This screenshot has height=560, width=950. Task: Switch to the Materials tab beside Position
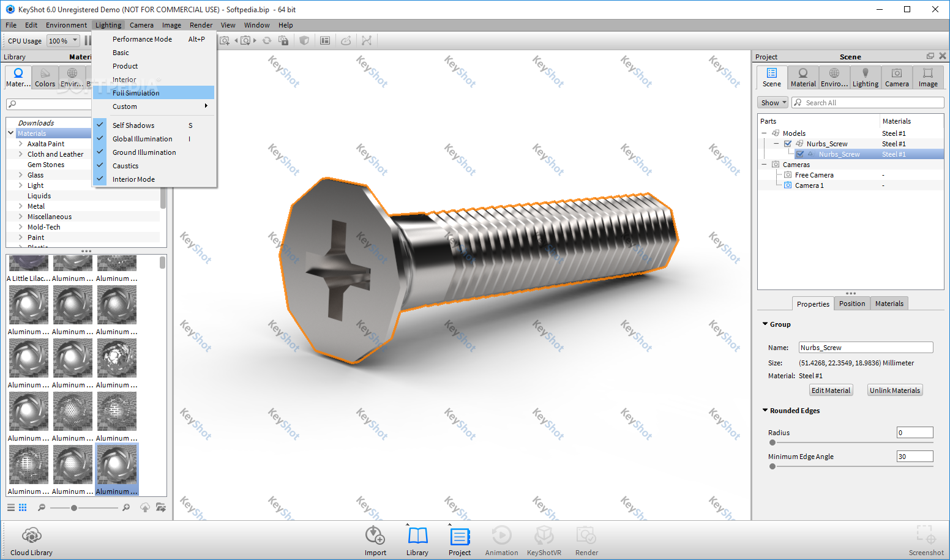(x=889, y=304)
